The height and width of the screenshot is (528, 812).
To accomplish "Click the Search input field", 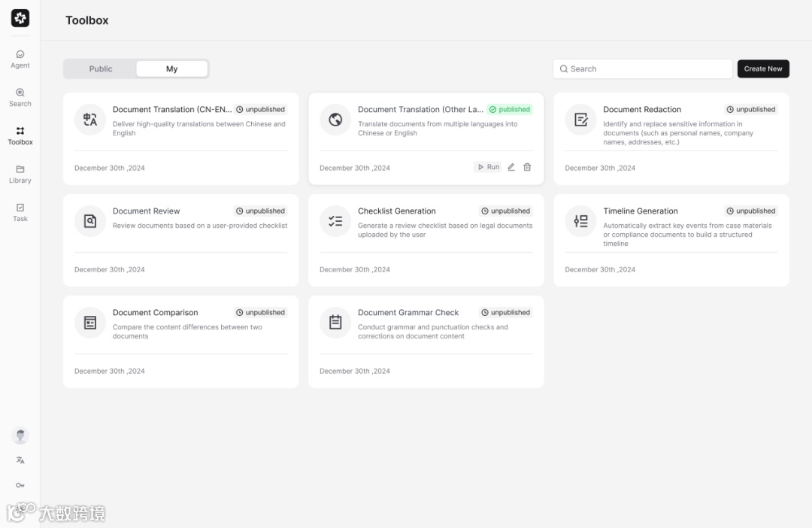I will click(x=643, y=69).
